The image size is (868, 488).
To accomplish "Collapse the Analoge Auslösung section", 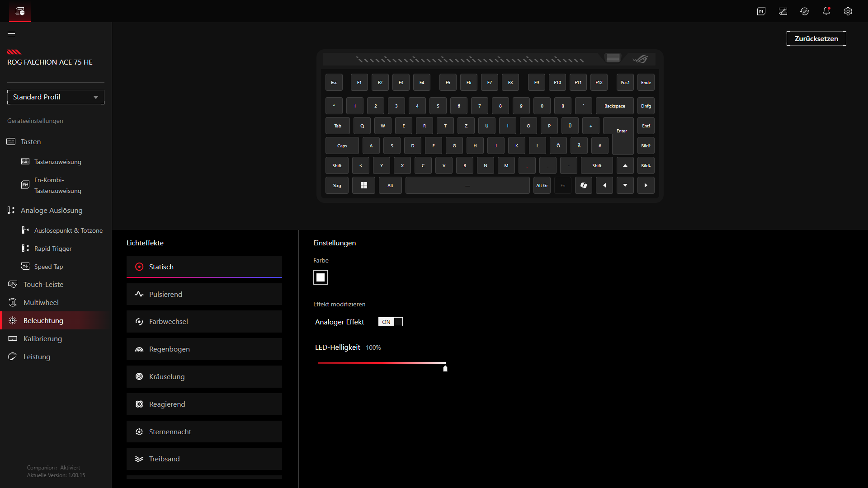I will [52, 210].
